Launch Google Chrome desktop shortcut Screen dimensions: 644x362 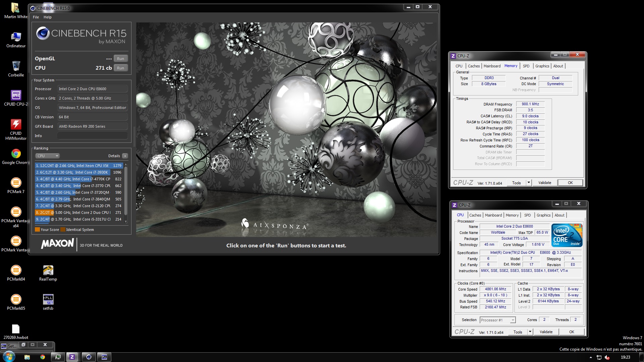(x=16, y=157)
